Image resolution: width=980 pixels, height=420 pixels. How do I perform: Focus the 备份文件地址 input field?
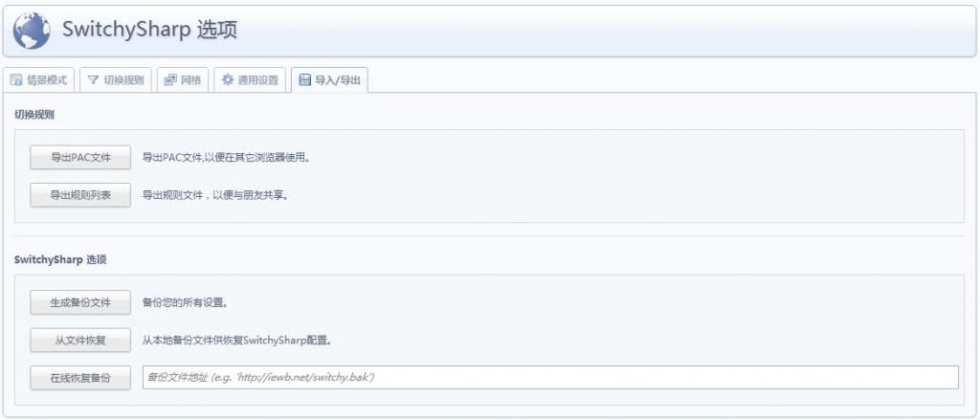(x=550, y=378)
